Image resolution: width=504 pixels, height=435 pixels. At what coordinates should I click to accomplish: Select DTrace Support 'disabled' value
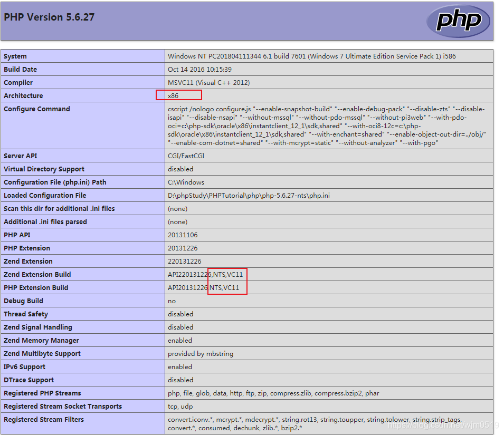point(180,380)
